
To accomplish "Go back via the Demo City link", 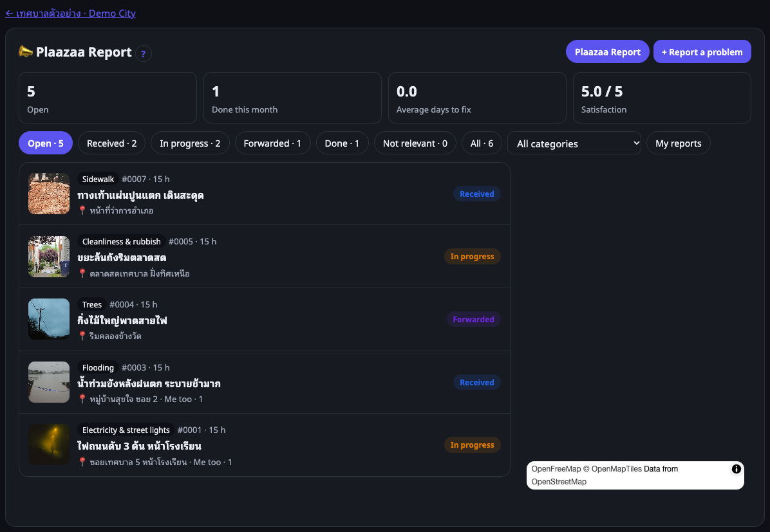I will coord(70,14).
